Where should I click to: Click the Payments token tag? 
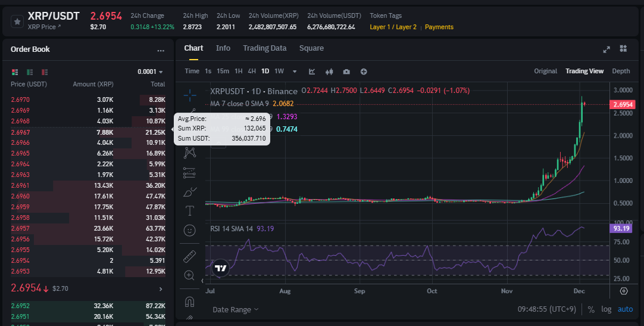[x=439, y=27]
